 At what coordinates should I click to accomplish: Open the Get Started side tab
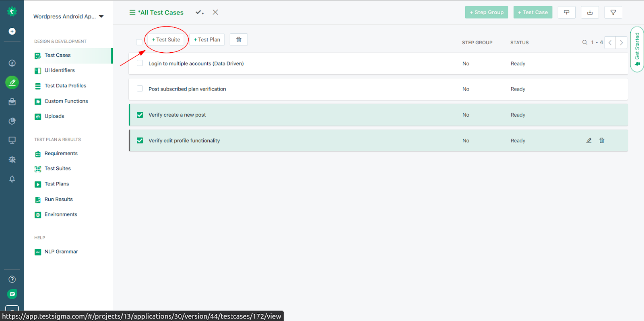tap(637, 49)
